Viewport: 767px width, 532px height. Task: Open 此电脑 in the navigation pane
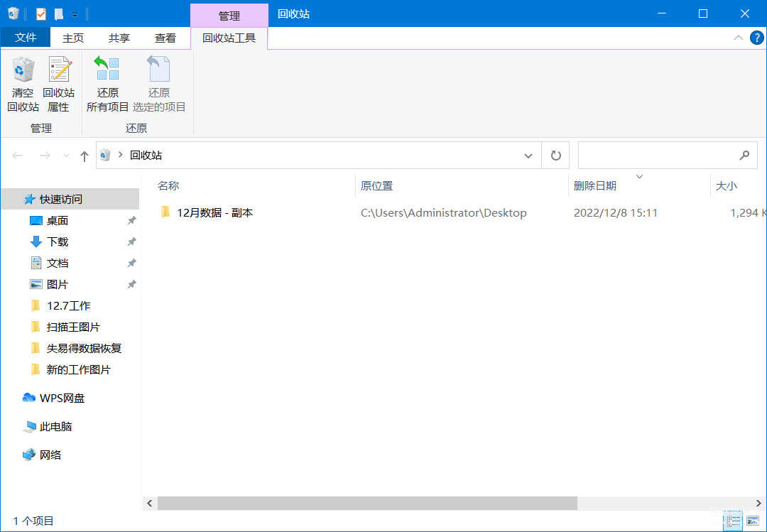[x=56, y=427]
